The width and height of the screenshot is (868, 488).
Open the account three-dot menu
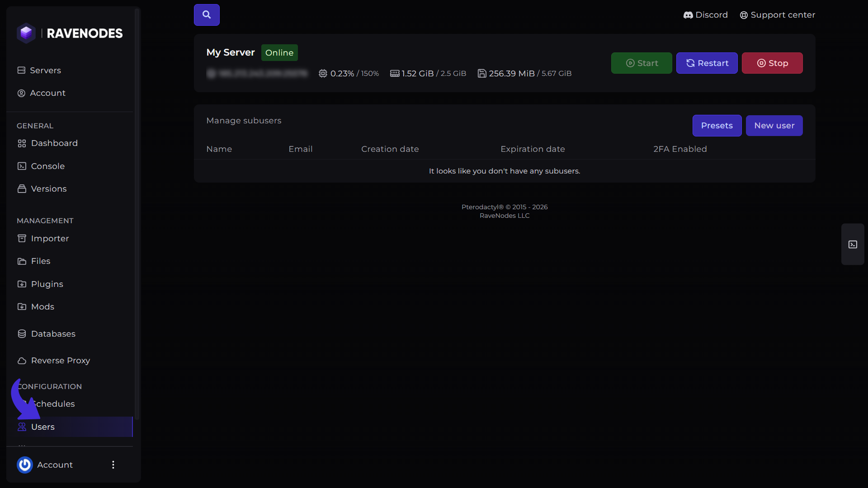click(113, 465)
